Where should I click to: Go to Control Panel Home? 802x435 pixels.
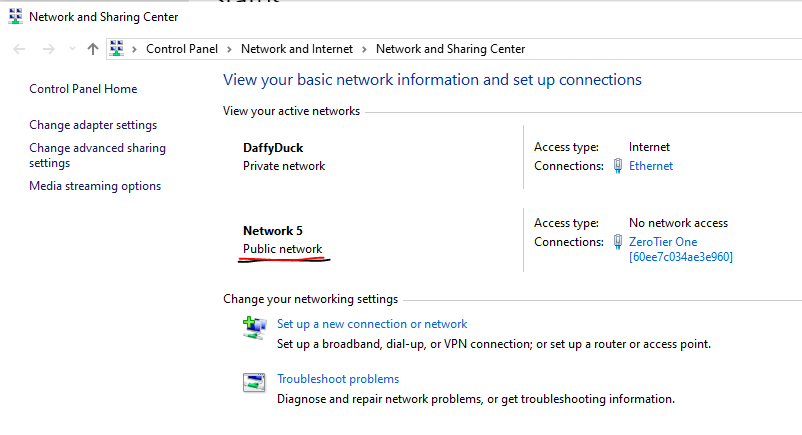click(x=83, y=89)
